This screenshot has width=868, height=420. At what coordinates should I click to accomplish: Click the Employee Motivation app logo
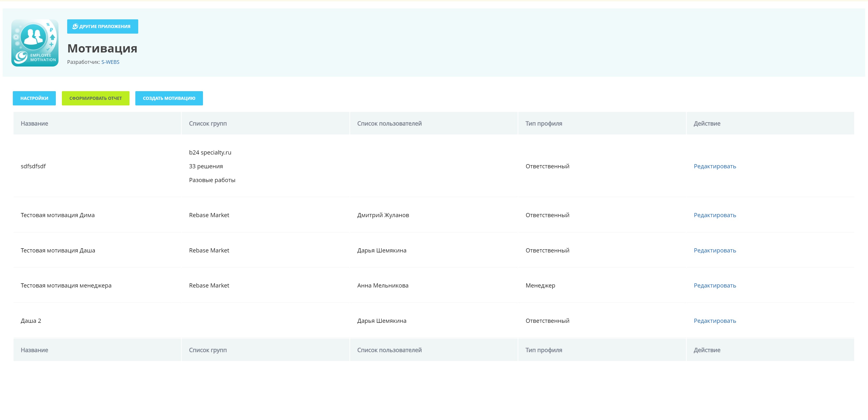(35, 43)
